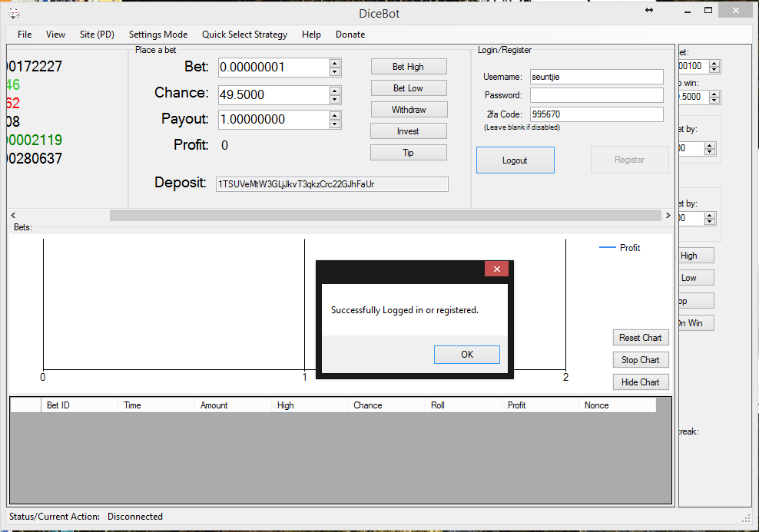The image size is (759, 532).
Task: Click the Chance column header in bets table
Action: pyautogui.click(x=386, y=405)
